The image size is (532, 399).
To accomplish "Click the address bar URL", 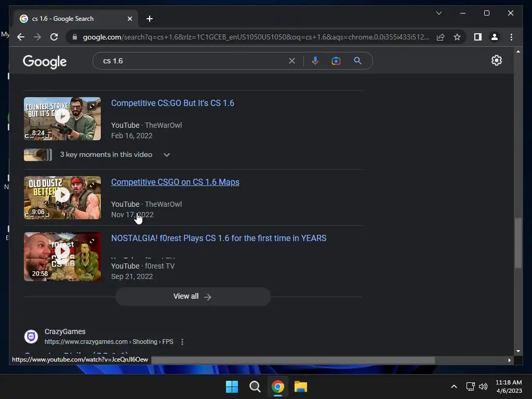I will click(x=256, y=37).
